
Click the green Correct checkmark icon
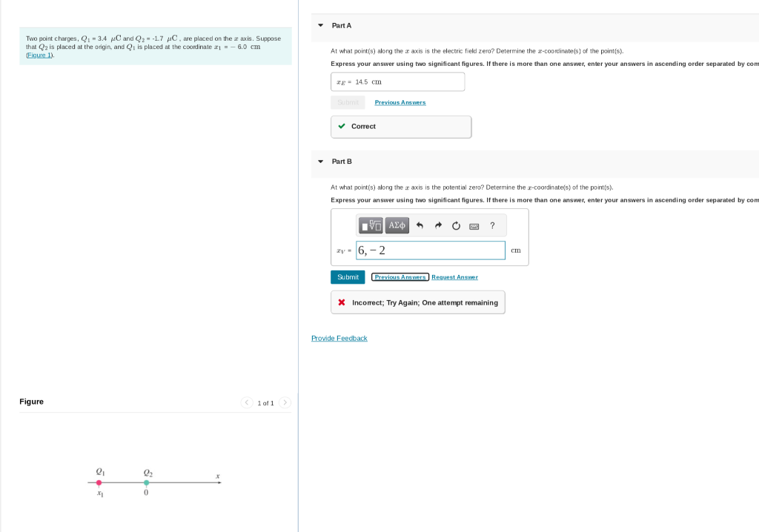341,126
